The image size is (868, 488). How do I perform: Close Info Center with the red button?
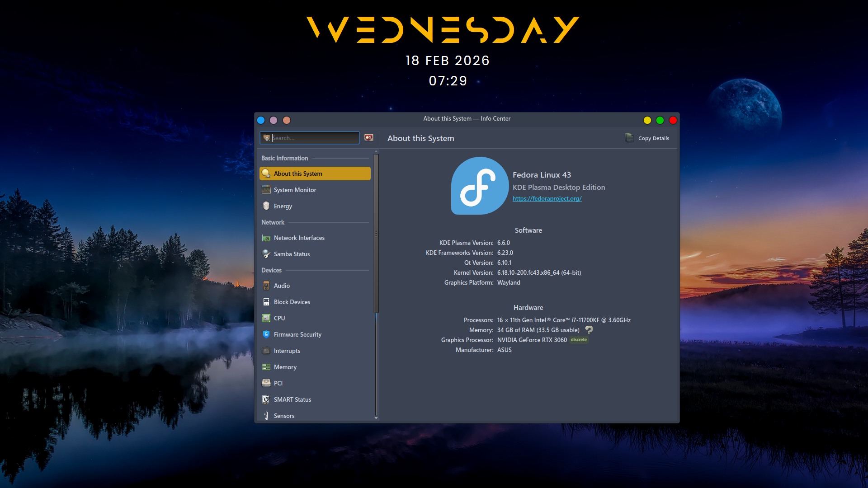673,120
